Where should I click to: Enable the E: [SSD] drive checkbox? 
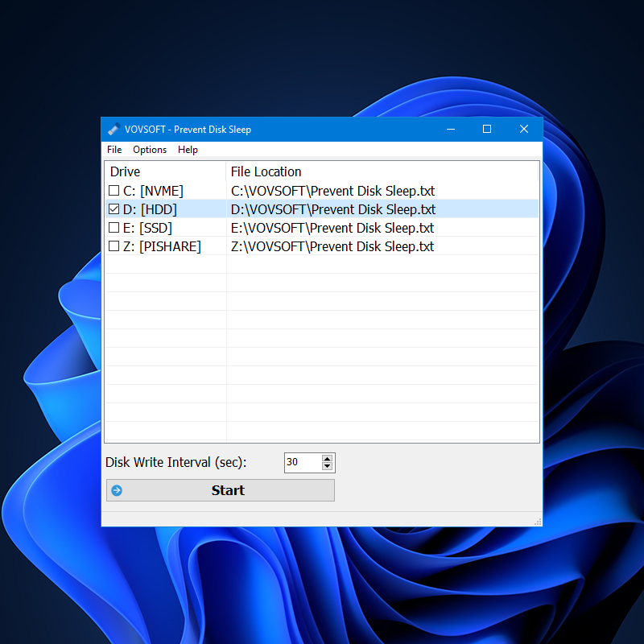tap(114, 228)
